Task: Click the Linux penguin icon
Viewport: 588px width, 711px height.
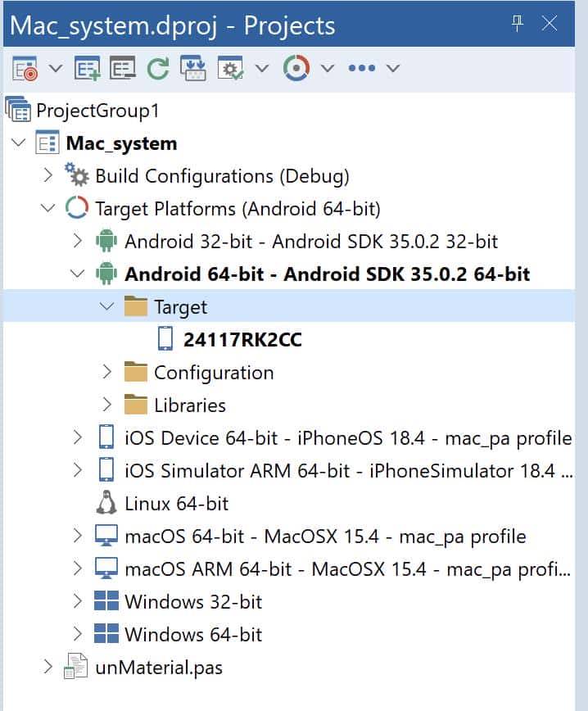Action: [x=106, y=502]
